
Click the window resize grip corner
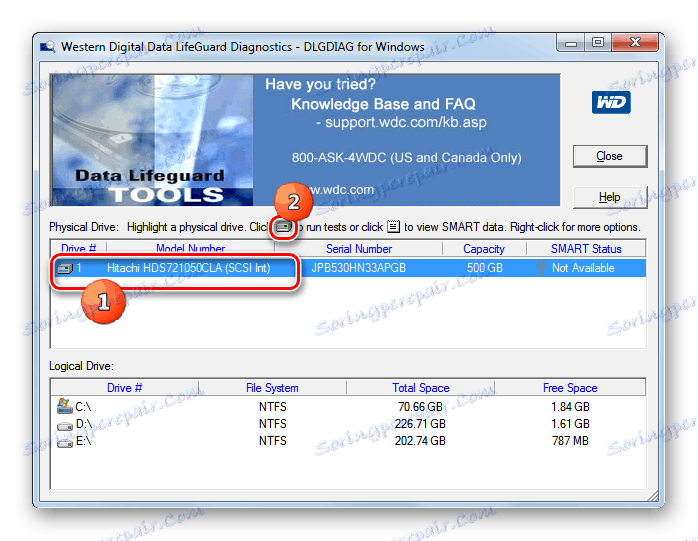click(653, 496)
